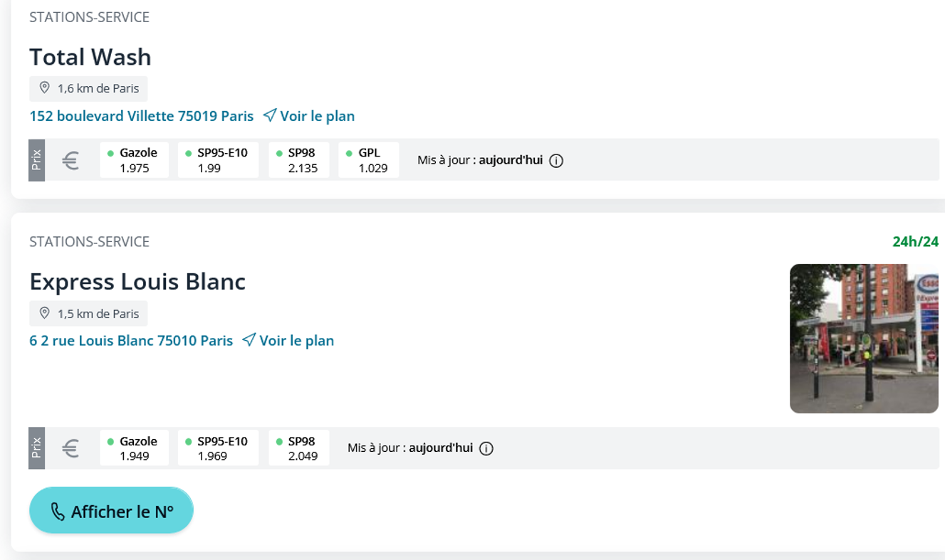This screenshot has width=945, height=560.
Task: Open the Express Louis Blanc station title
Action: 137,282
